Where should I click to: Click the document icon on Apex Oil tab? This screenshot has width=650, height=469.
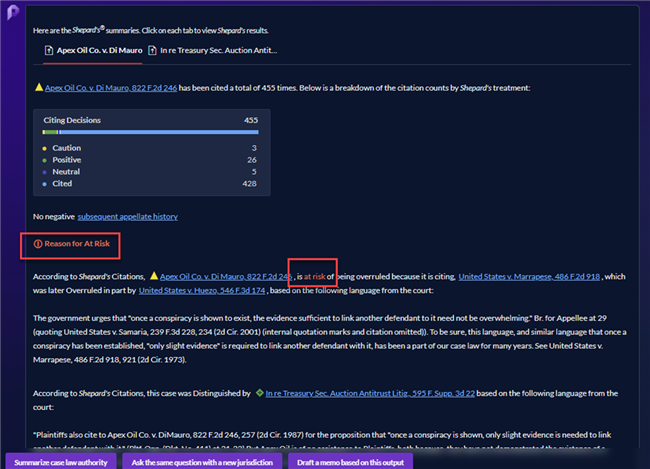click(x=49, y=51)
